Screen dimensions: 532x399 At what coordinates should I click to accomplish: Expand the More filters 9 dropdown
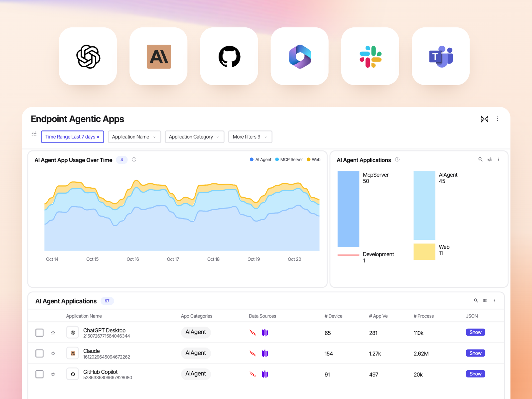click(x=250, y=137)
